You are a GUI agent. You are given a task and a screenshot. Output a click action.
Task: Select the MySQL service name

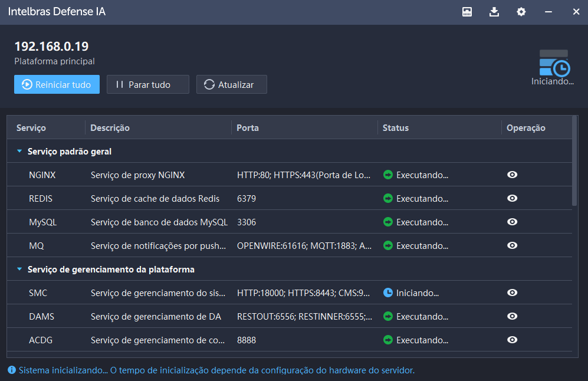tap(42, 222)
